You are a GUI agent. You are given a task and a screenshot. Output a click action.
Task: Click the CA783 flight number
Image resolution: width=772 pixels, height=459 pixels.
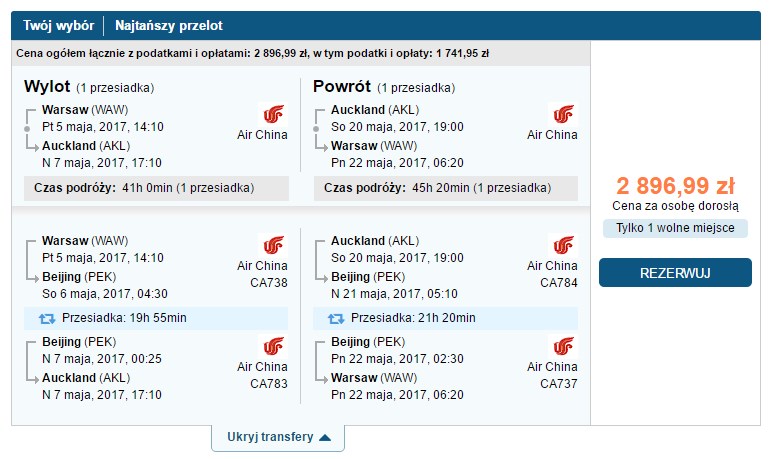[269, 384]
